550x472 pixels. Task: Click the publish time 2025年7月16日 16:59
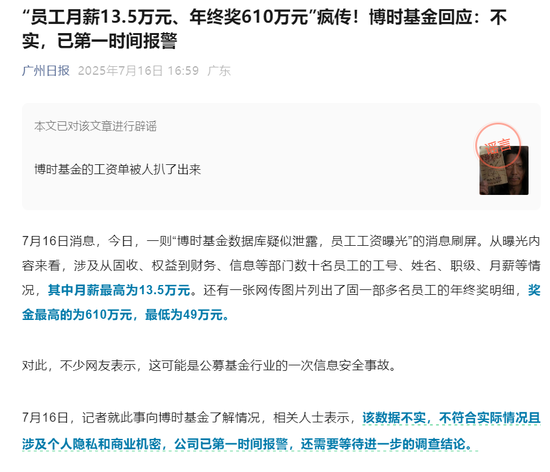pyautogui.click(x=138, y=70)
